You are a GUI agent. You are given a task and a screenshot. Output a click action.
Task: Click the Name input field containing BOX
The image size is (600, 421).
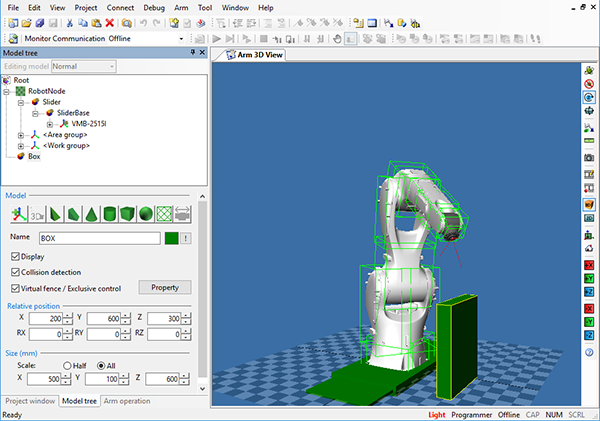point(98,238)
